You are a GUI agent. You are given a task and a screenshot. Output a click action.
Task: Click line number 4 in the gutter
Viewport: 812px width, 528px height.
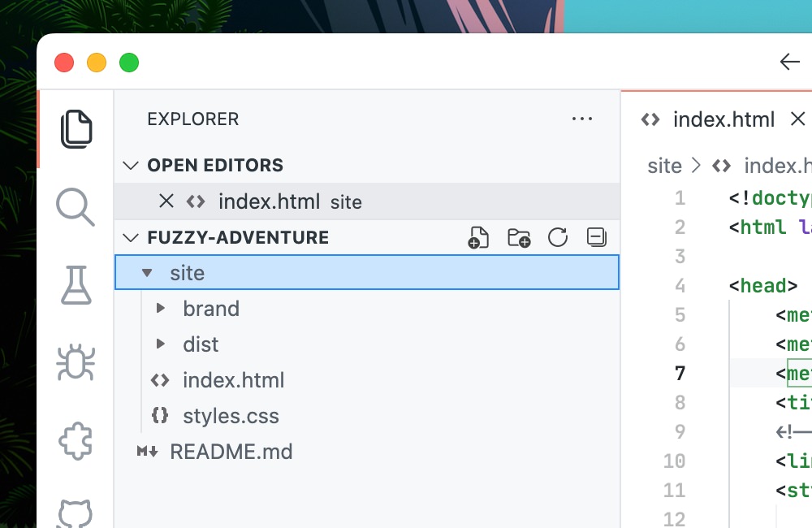click(680, 285)
